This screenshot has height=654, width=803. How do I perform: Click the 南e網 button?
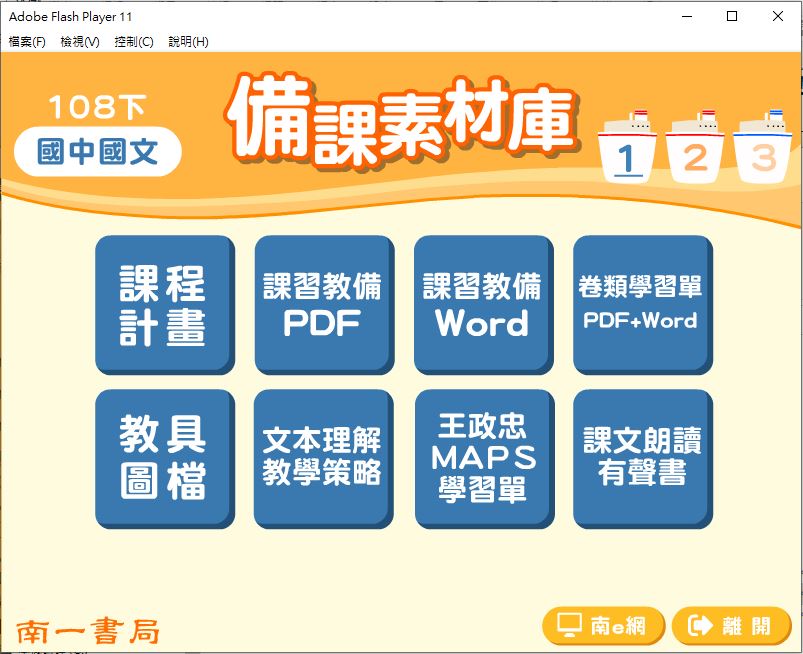[602, 626]
